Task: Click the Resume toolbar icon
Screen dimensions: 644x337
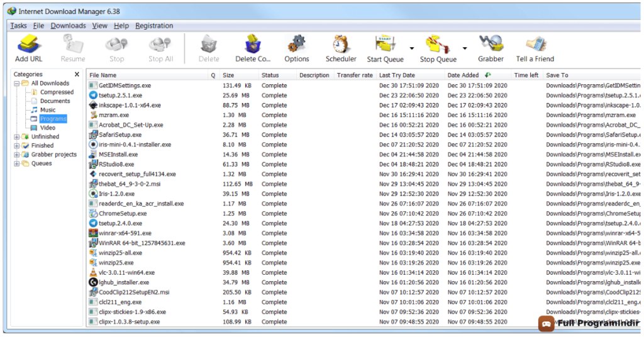Action: (73, 45)
